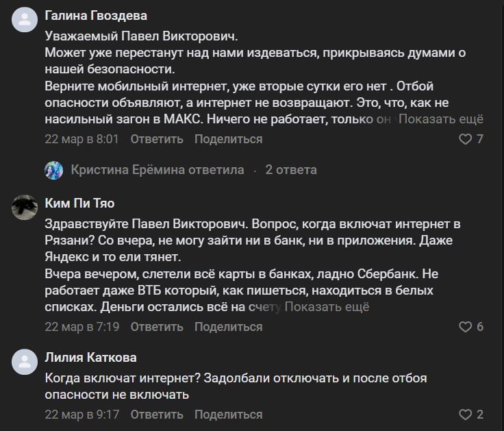Like Галина Гвоздева's comment with the heart icon

[x=465, y=139]
